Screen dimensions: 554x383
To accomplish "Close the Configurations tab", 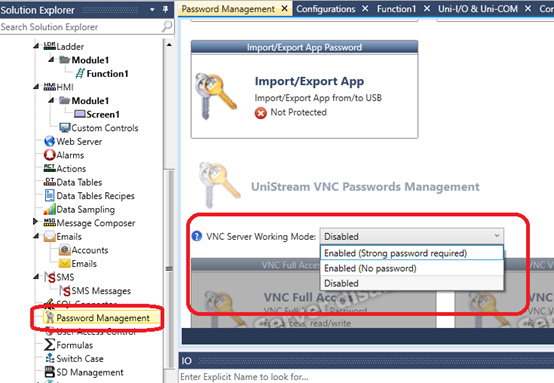I will pos(365,8).
